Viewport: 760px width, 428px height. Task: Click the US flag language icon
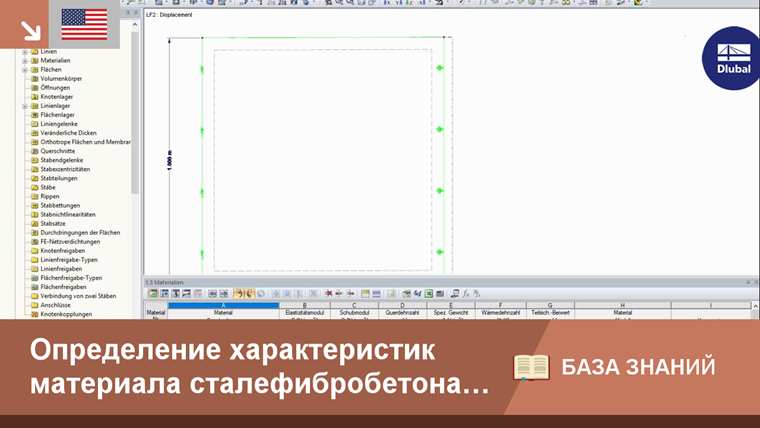pyautogui.click(x=84, y=24)
